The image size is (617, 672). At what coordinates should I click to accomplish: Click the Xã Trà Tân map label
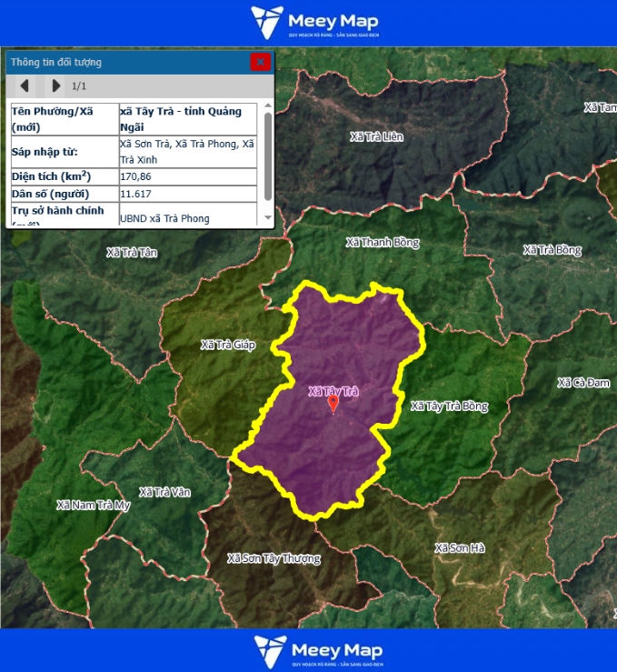pos(132,252)
